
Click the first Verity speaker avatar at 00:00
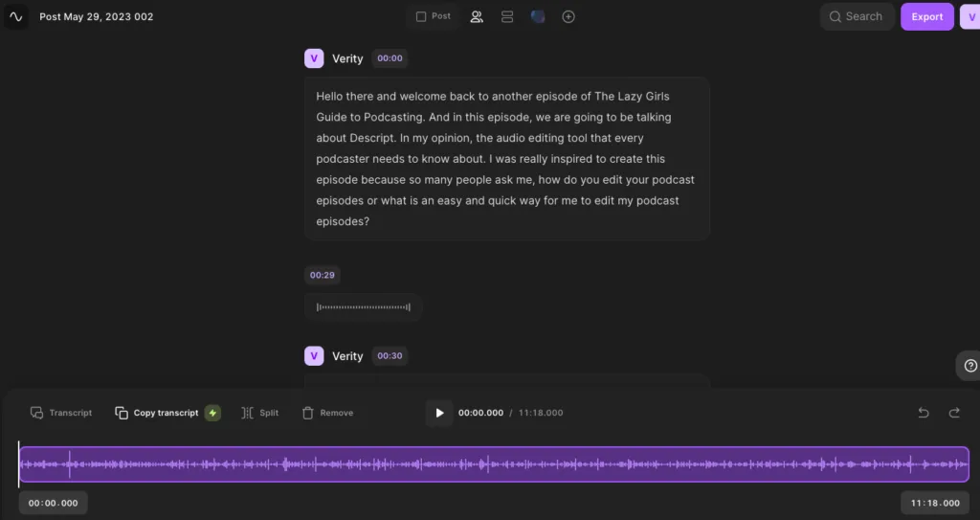click(x=314, y=58)
